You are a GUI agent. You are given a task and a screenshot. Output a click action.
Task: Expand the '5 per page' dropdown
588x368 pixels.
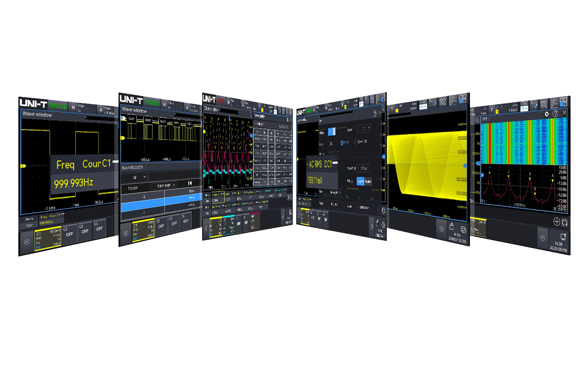[x=164, y=185]
